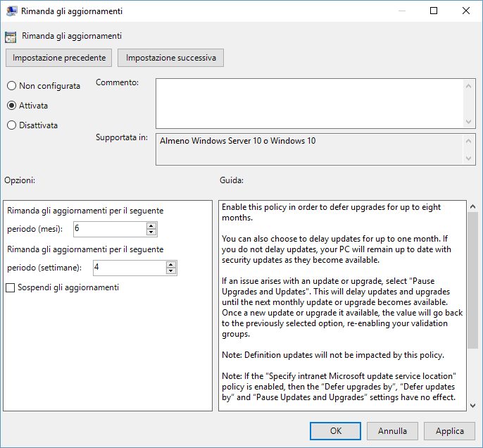Choose the Disattivata radio button
The width and height of the screenshot is (483, 448).
11,125
